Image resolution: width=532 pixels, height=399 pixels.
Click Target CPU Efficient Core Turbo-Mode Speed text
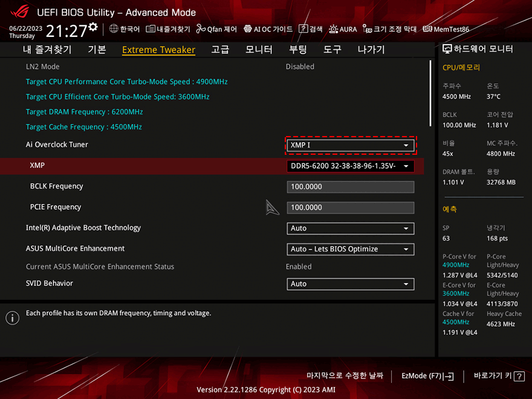(x=117, y=97)
